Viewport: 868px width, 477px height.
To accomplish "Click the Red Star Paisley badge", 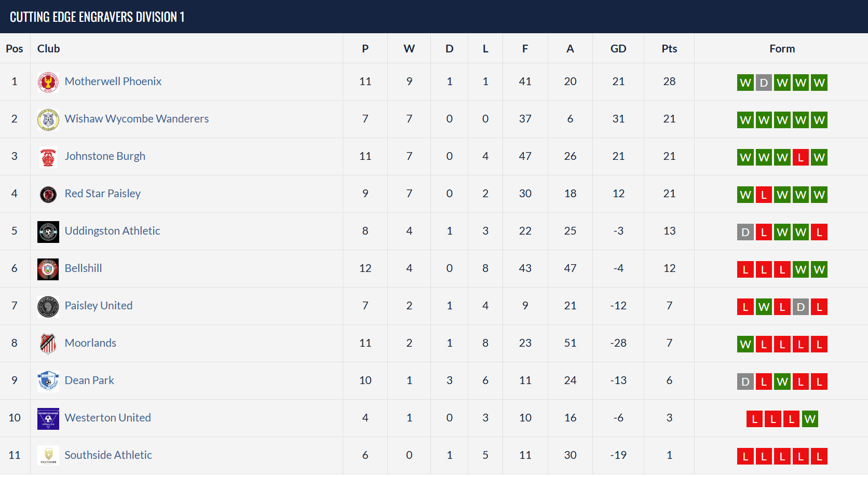I will 48,194.
